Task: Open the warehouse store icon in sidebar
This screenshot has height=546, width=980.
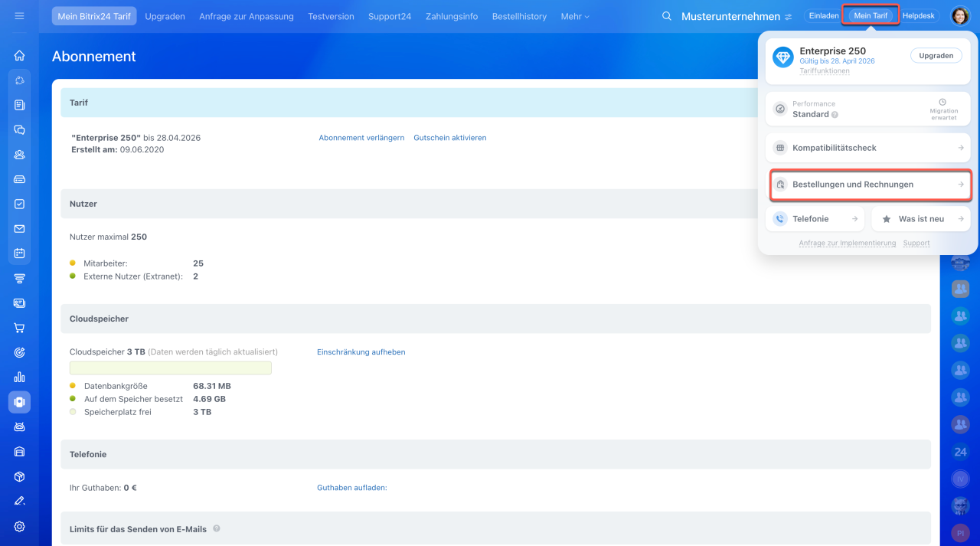Action: coord(19,452)
